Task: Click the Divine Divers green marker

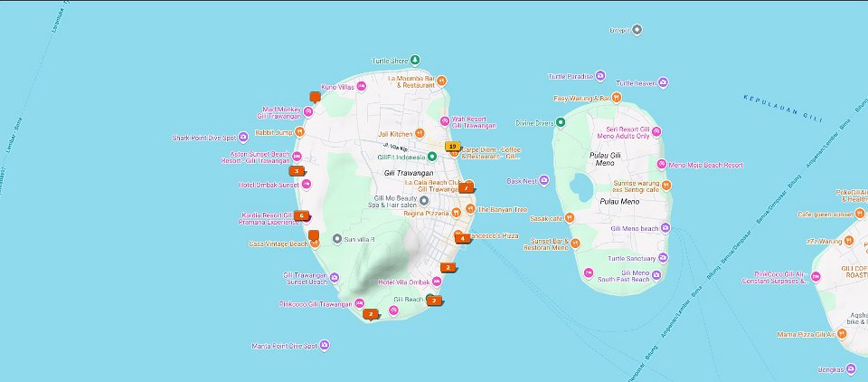Action: (x=561, y=122)
